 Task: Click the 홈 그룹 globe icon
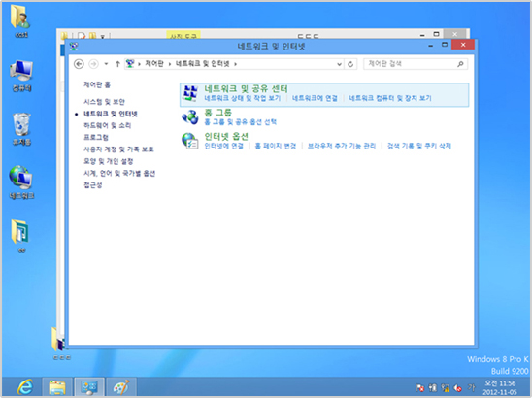tap(190, 117)
